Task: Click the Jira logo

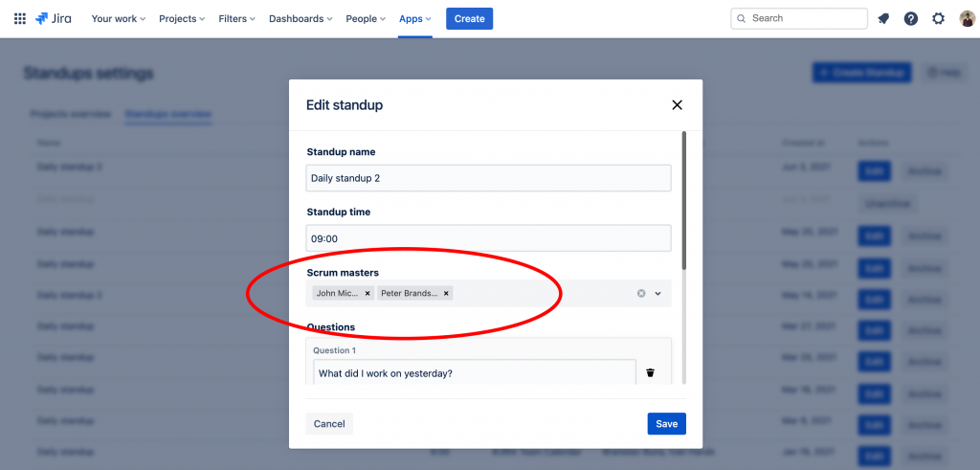Action: pyautogui.click(x=54, y=19)
